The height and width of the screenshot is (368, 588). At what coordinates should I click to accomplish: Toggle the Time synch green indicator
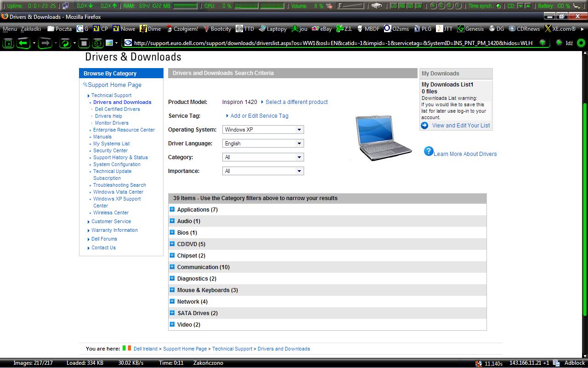(x=498, y=6)
